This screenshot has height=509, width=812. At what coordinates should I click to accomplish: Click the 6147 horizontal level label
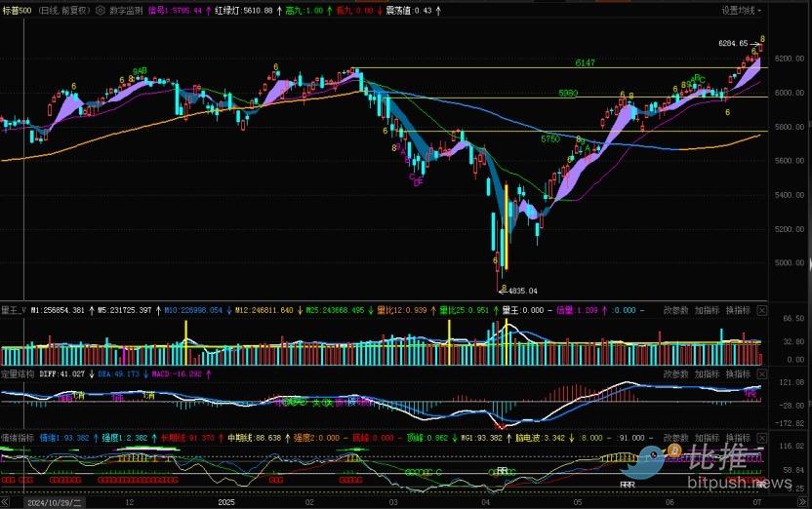[x=585, y=62]
